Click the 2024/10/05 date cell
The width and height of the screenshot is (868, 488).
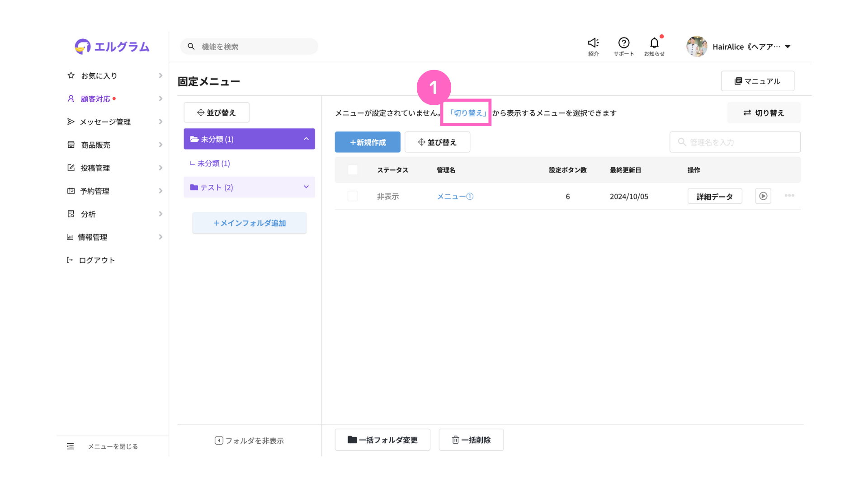[629, 196]
